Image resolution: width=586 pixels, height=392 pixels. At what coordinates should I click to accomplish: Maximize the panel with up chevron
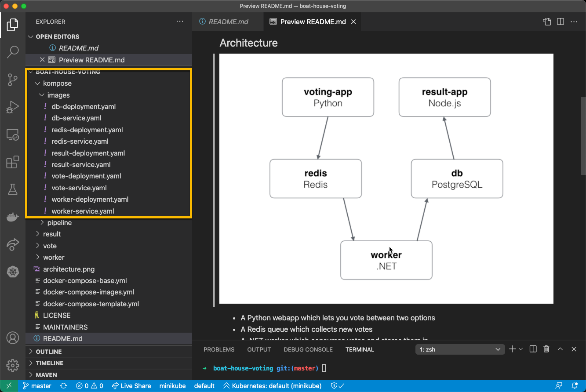point(561,349)
